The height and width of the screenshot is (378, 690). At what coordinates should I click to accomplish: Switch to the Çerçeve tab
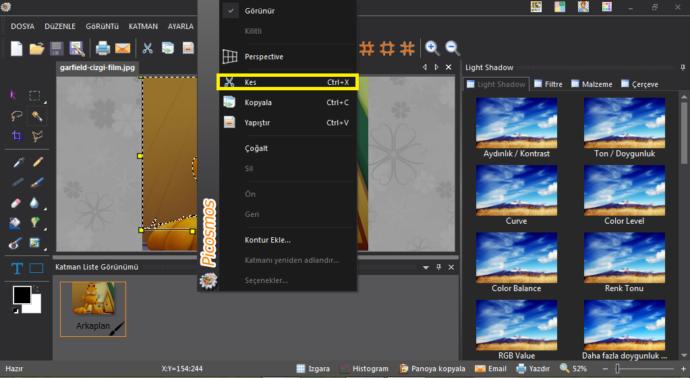click(x=639, y=84)
